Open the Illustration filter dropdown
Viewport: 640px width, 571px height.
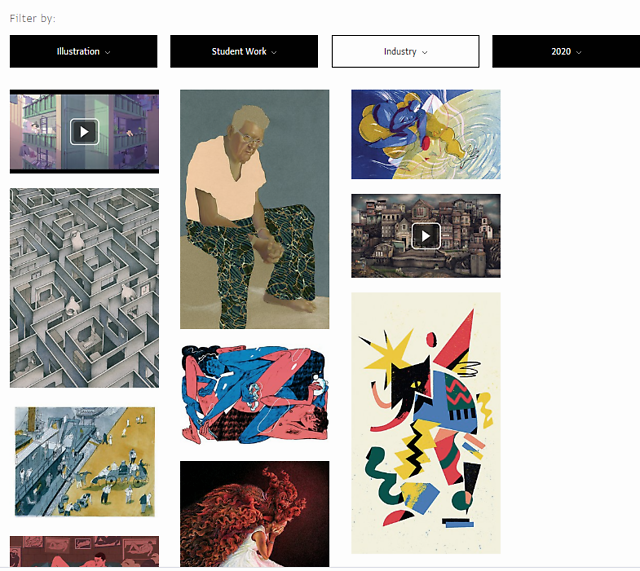pos(83,51)
